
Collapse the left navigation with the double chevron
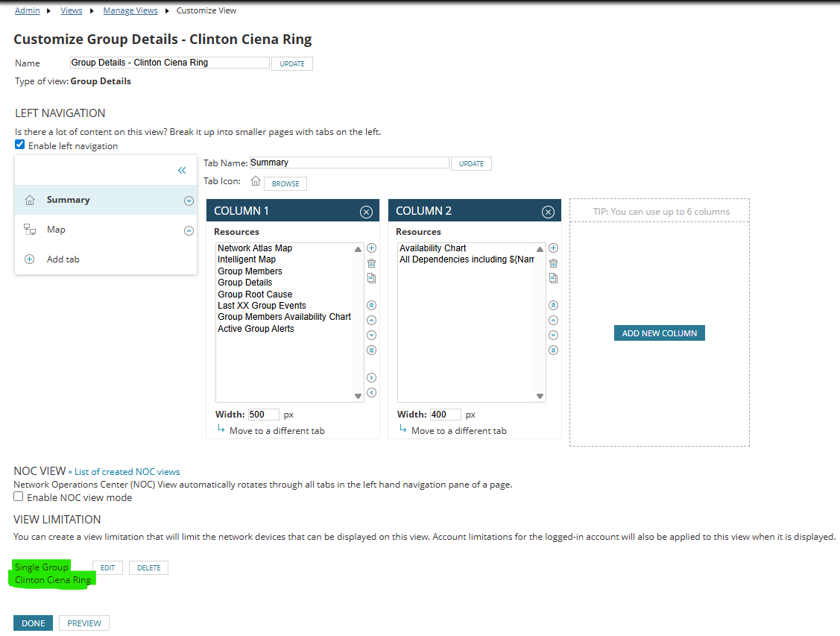[x=182, y=171]
